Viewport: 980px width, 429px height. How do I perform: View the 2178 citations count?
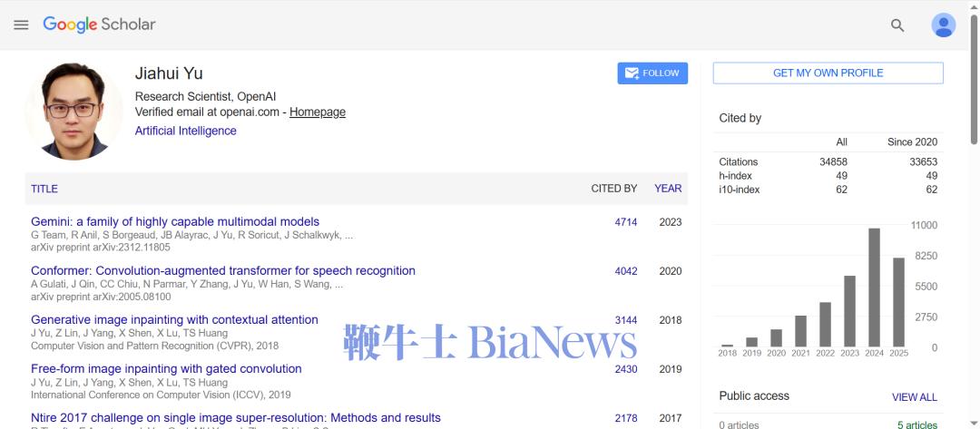point(626,418)
